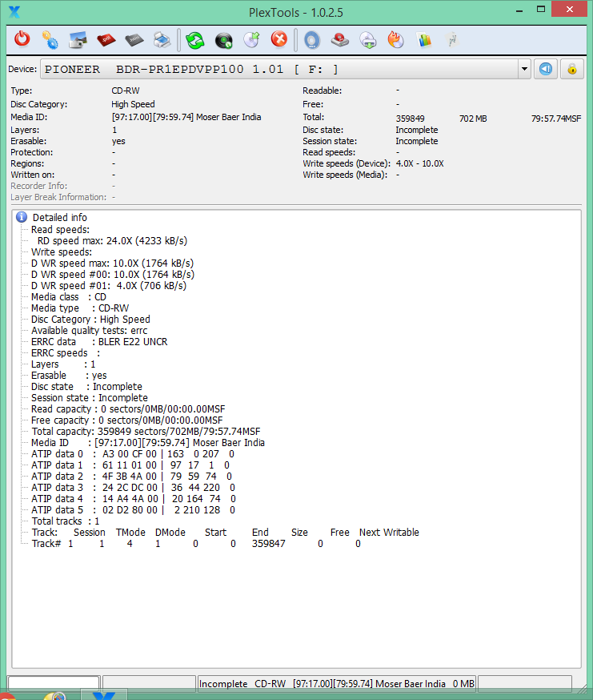Click the 'ATIP data 2' row
This screenshot has width=593, height=700.
(131, 477)
